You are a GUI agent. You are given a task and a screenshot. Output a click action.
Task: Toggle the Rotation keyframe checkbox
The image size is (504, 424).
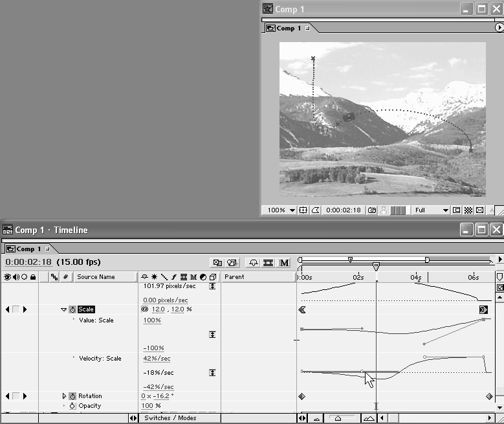point(16,396)
